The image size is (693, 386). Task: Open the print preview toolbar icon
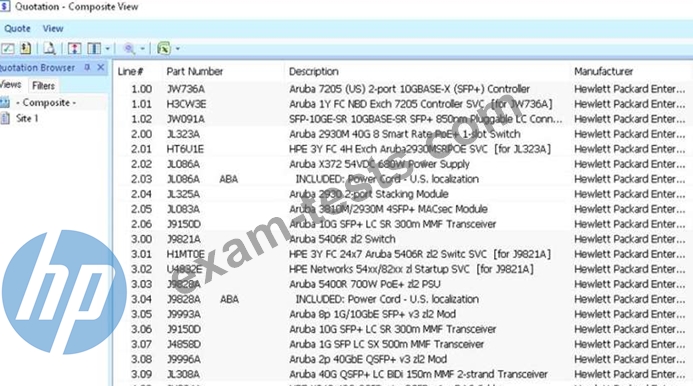pyautogui.click(x=50, y=48)
